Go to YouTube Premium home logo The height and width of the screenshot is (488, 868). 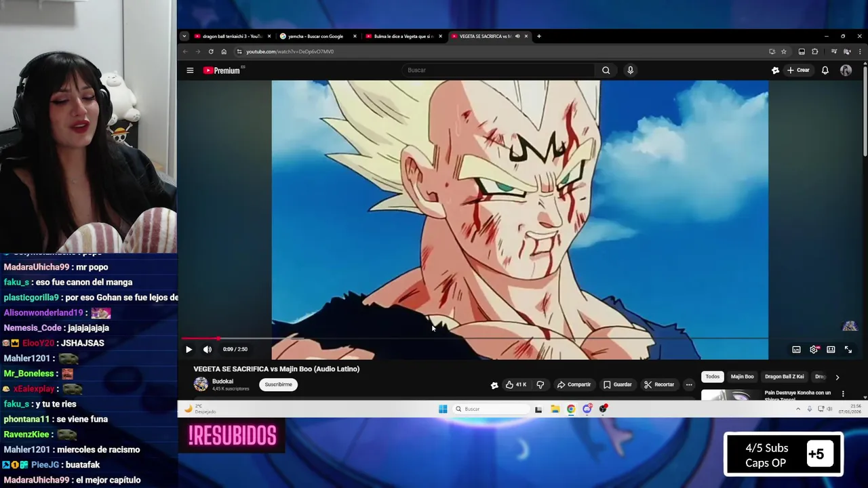coord(223,70)
